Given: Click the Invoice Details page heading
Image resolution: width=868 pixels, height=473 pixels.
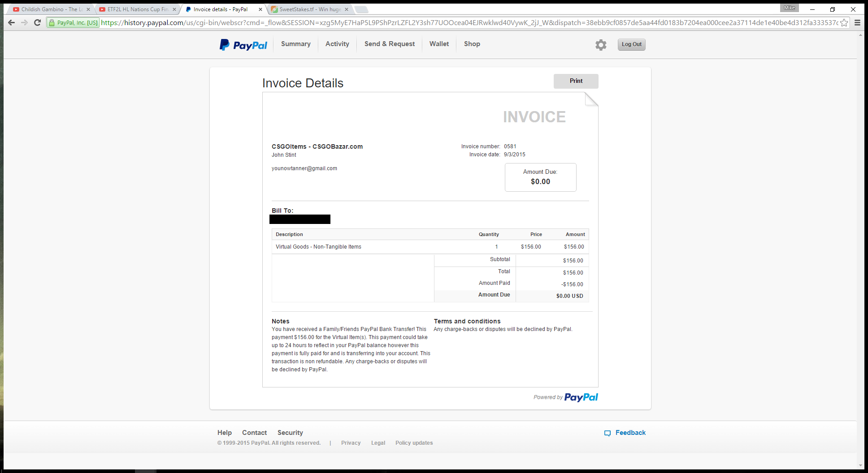Looking at the screenshot, I should coord(303,83).
